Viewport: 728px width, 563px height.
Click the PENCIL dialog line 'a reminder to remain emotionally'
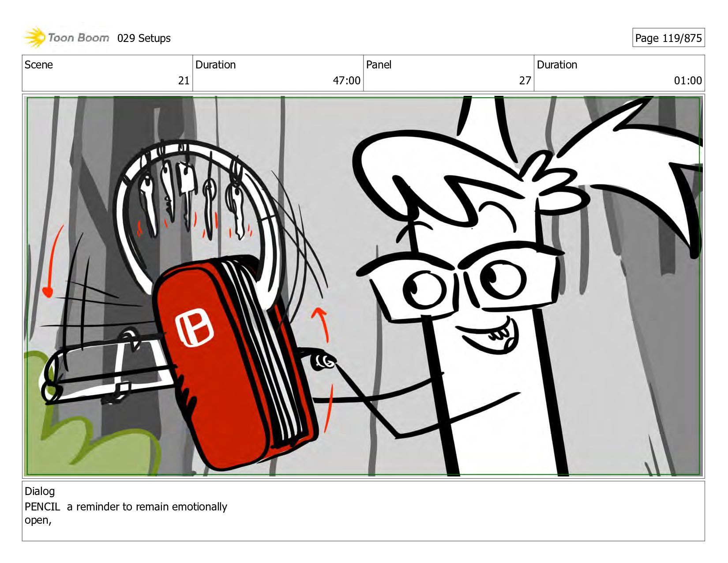(x=147, y=506)
